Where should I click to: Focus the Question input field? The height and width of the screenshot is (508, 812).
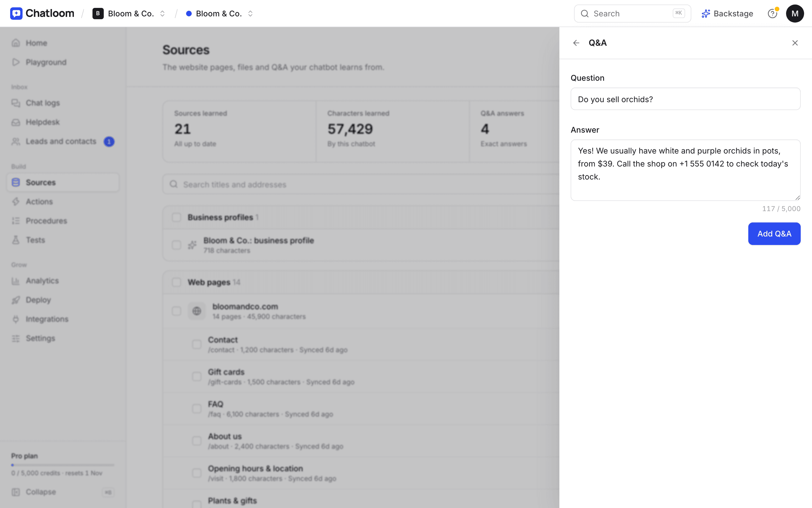click(x=685, y=99)
